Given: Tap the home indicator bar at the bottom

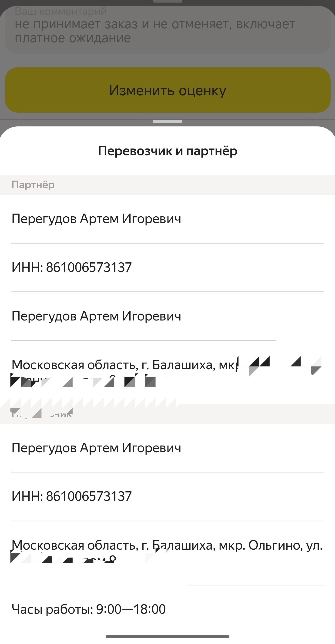Looking at the screenshot, I should click(167, 637).
